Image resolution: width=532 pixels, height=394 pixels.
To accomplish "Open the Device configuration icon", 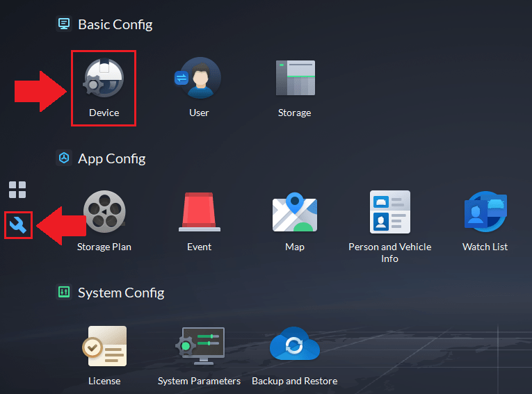I will pyautogui.click(x=104, y=79).
